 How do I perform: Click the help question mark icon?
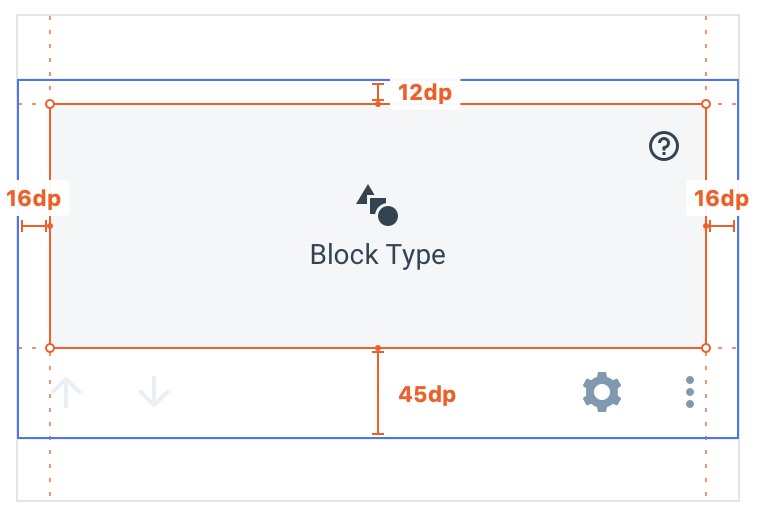click(664, 147)
